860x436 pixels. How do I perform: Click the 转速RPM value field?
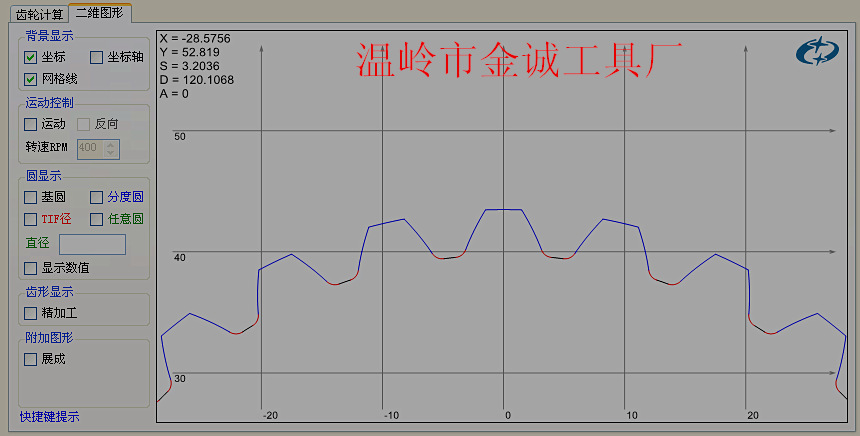pyautogui.click(x=90, y=148)
